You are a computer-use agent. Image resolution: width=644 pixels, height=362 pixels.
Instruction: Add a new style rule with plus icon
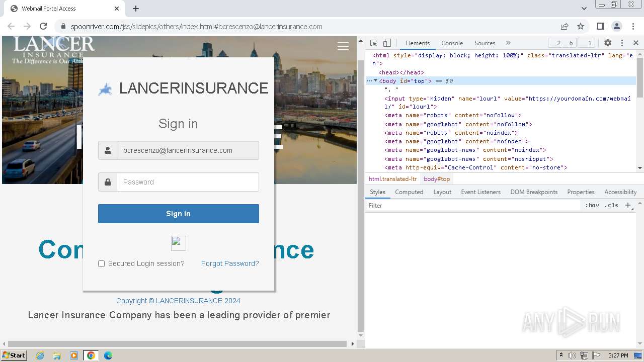(x=627, y=205)
